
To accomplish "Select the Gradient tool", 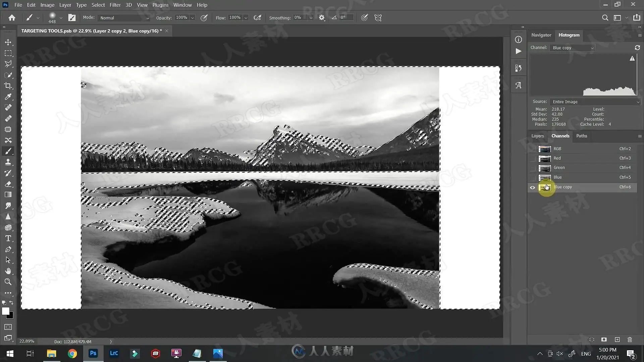I will [8, 195].
